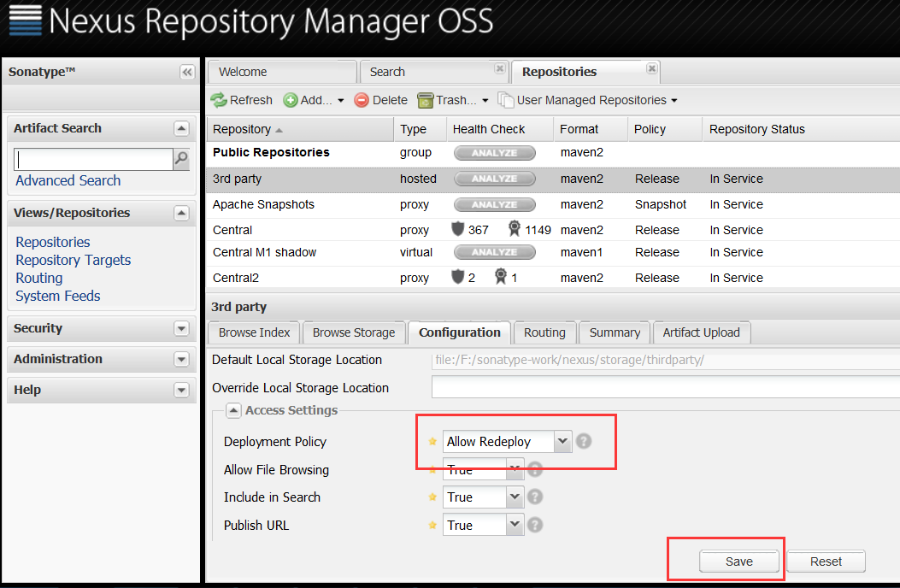The height and width of the screenshot is (588, 900).
Task: Open Deployment Policy dropdown
Action: pyautogui.click(x=562, y=442)
